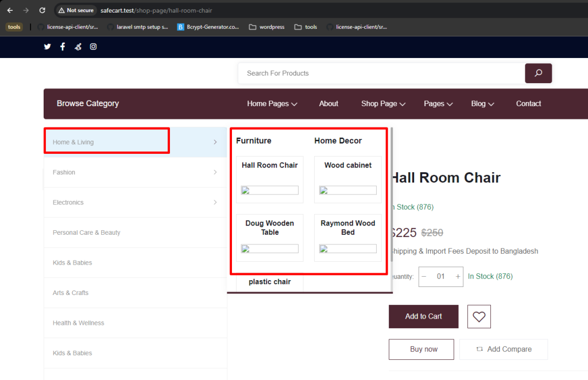Open the Facebook social link icon
The image size is (588, 380).
click(63, 46)
